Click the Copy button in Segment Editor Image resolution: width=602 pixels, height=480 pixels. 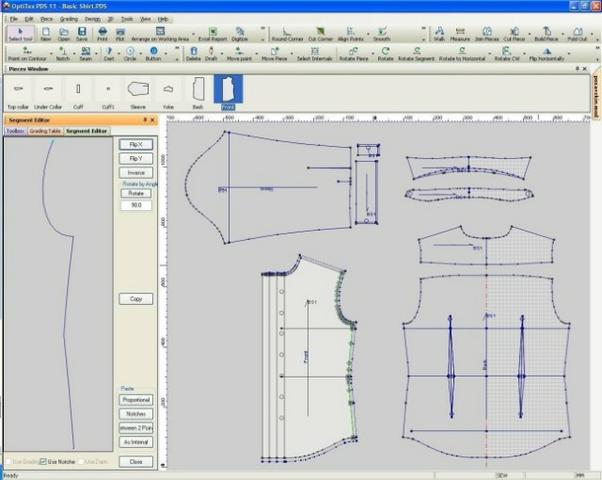click(x=136, y=299)
